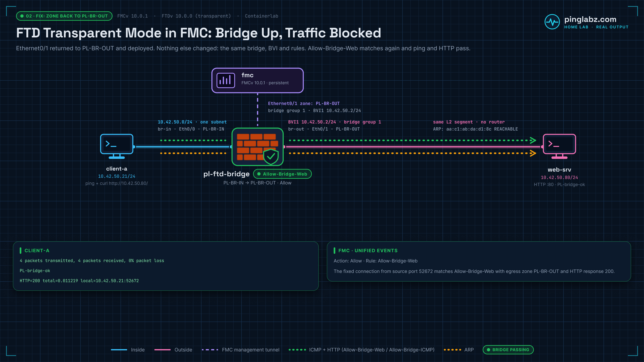Click the pink Outside legend line
The width and height of the screenshot is (644, 362).
point(162,350)
